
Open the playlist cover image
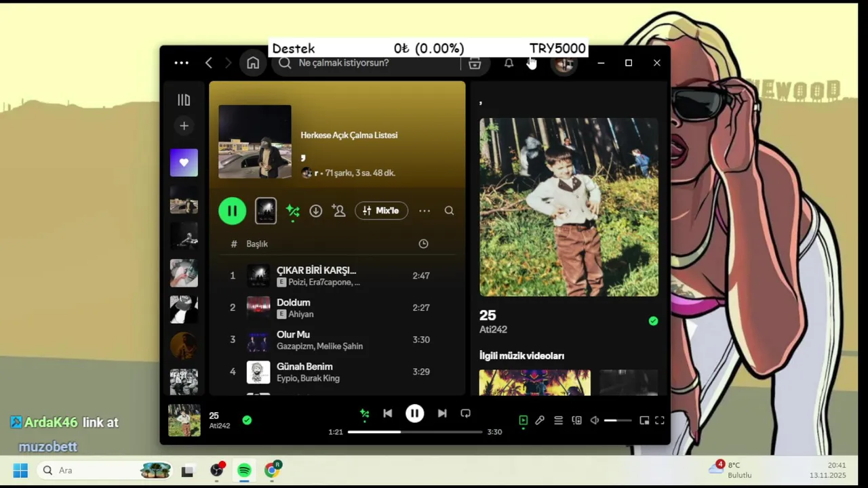coord(255,142)
